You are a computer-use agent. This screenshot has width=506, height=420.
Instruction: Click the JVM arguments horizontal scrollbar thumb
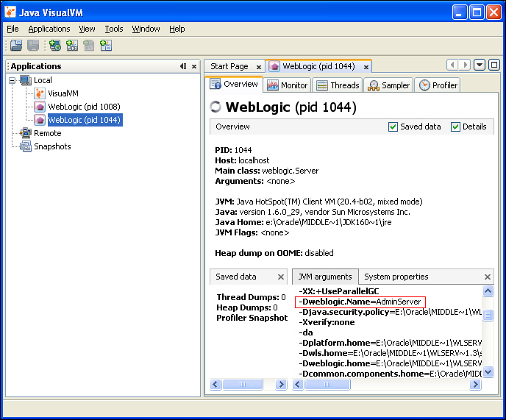click(327, 384)
